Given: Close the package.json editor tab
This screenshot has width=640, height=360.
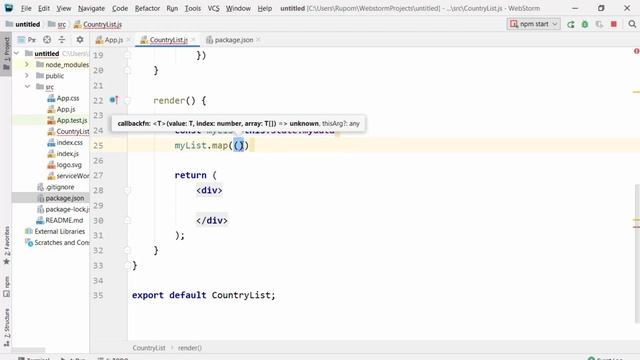Looking at the screenshot, I should point(258,40).
